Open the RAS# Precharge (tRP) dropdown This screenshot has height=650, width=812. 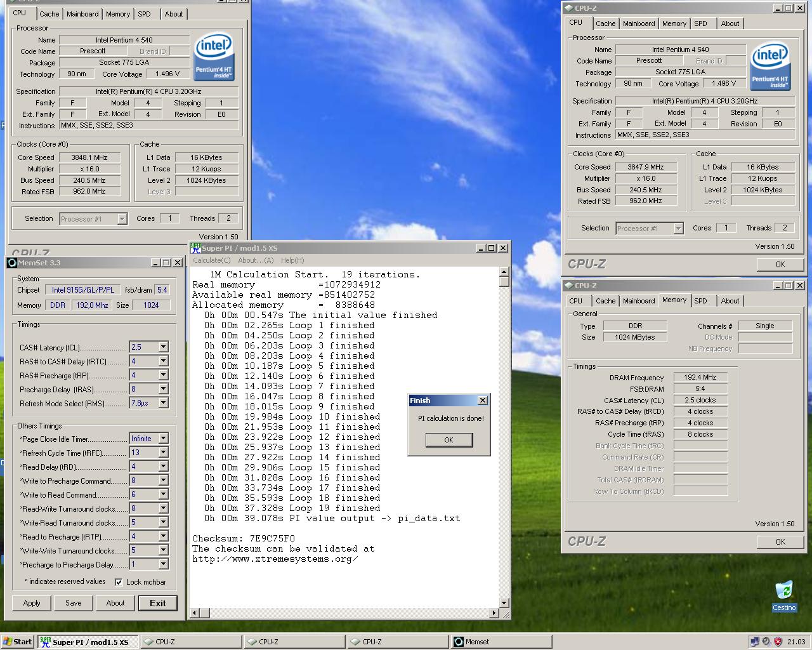(x=163, y=375)
